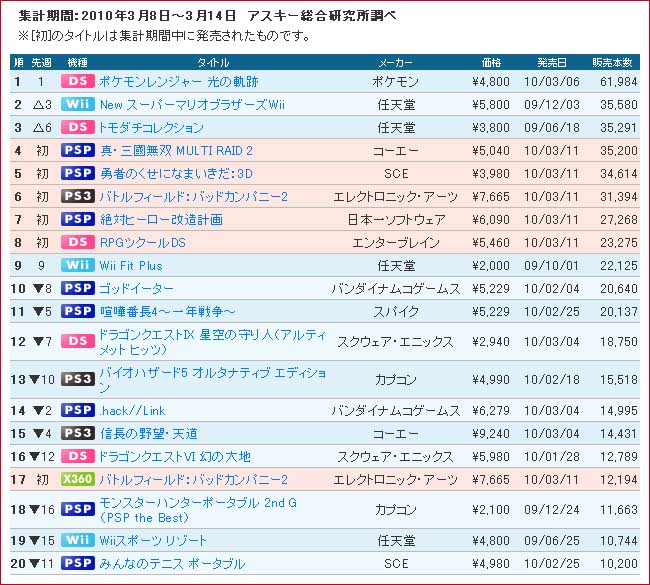650x585 pixels.
Task: Select maker ポケモン cell
Action: click(395, 81)
